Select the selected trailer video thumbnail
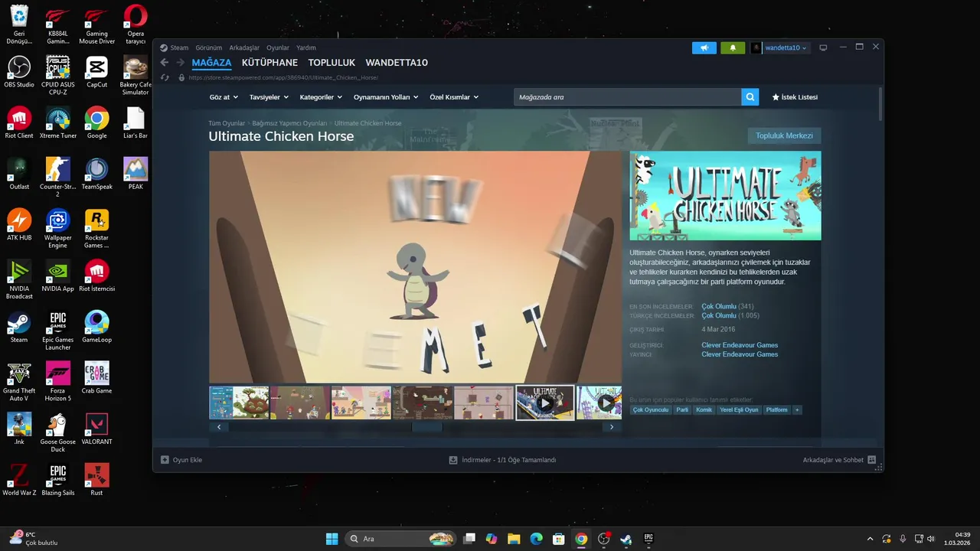The height and width of the screenshot is (551, 980). 545,403
